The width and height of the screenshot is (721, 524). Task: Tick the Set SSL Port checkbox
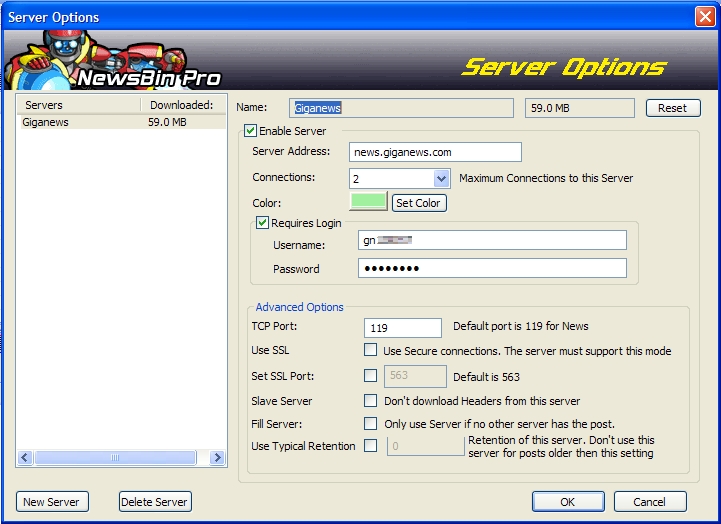click(x=370, y=376)
